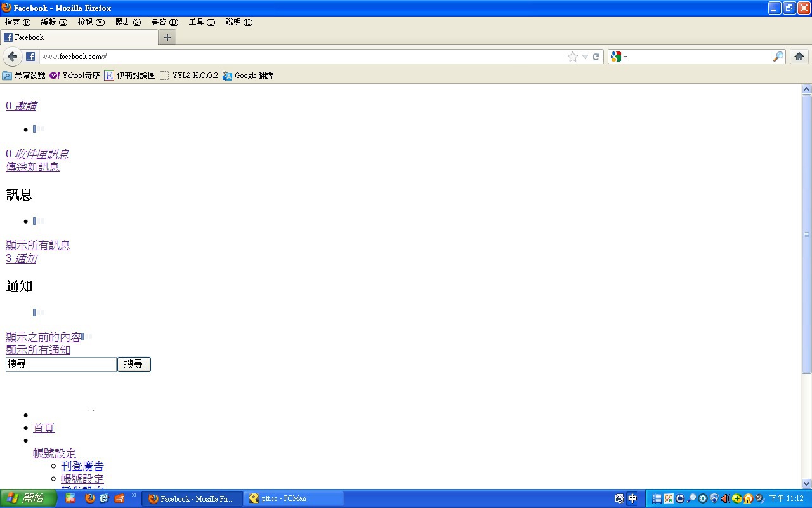Open the 書籤 (B) menu
The image size is (812, 508).
[165, 22]
